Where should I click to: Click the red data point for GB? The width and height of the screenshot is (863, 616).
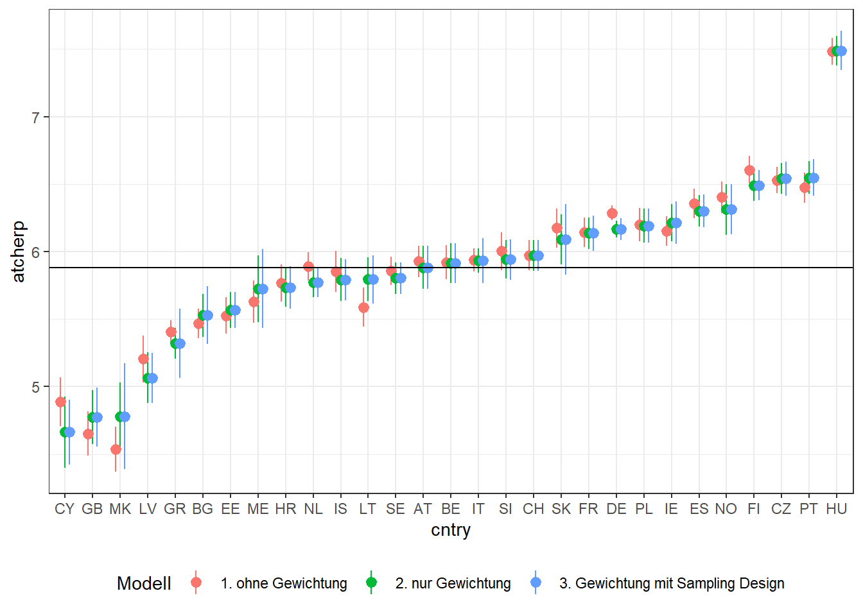[88, 434]
